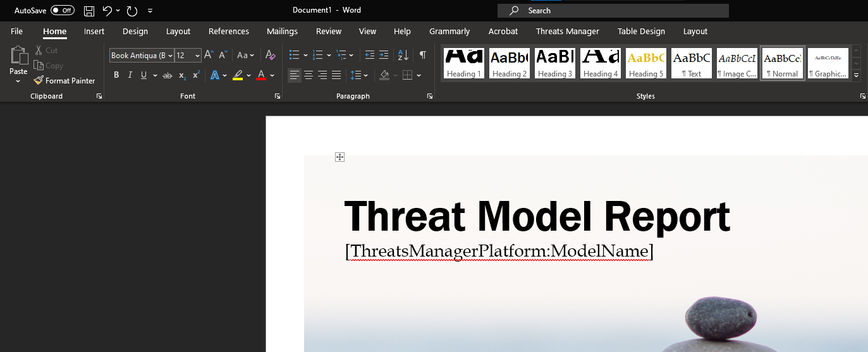
Task: Switch to the References tab
Action: pos(229,32)
